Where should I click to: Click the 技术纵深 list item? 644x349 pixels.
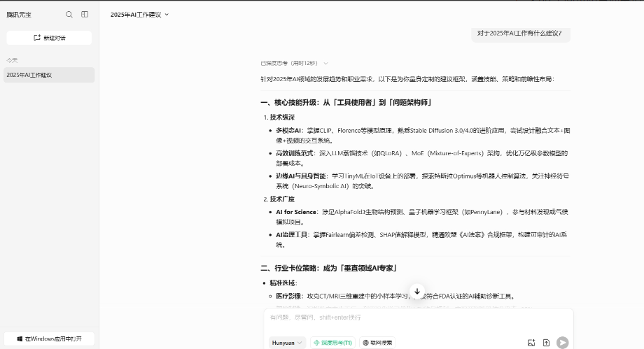coord(282,117)
